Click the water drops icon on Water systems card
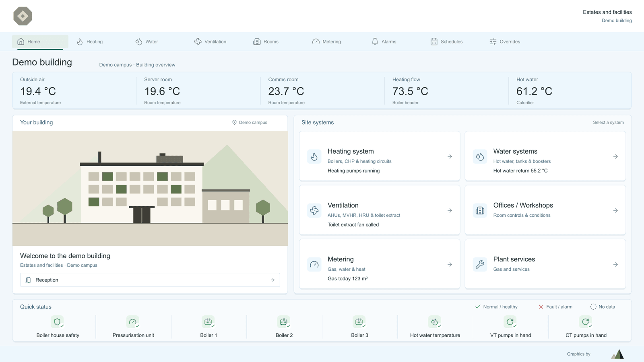Screen dimensions: 644x362 tap(480, 156)
